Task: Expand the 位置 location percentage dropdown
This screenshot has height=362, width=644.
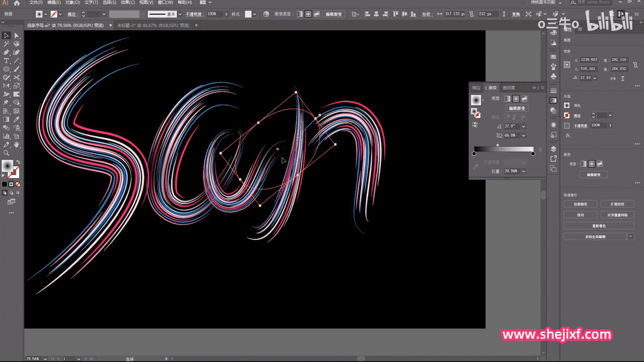Action: 523,171
